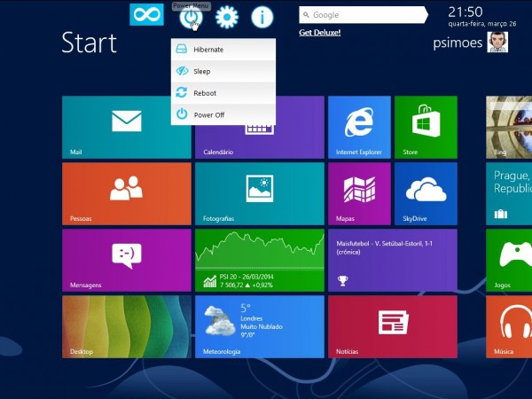This screenshot has height=399, width=532.
Task: Open the Desktop tile
Action: coord(127,326)
